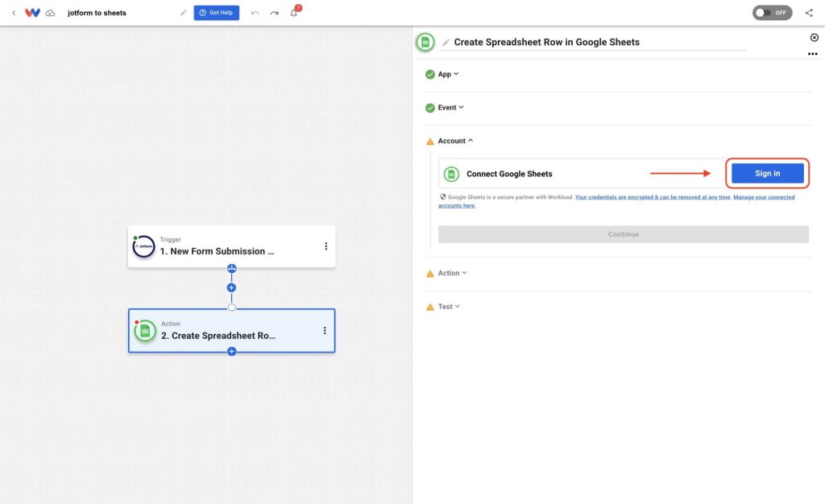Click the disabled Continue button
The height and width of the screenshot is (504, 825).
[623, 233]
